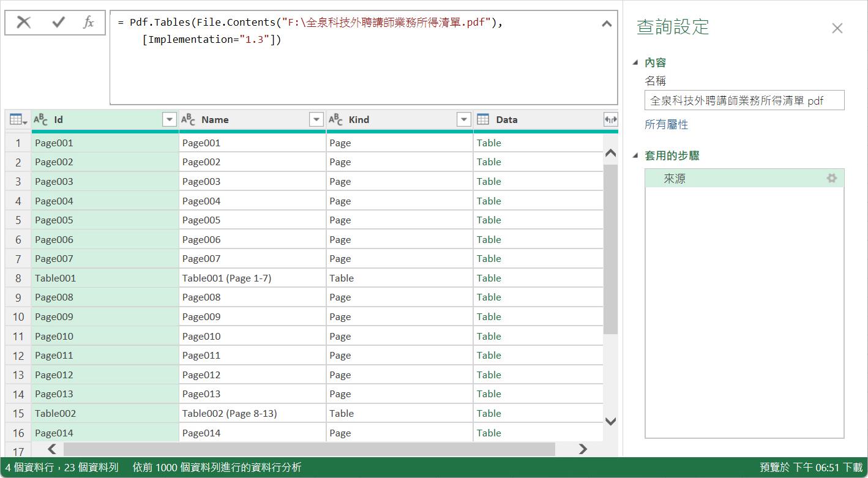Click the expand icon on Data column
This screenshot has height=478, width=868.
(610, 120)
